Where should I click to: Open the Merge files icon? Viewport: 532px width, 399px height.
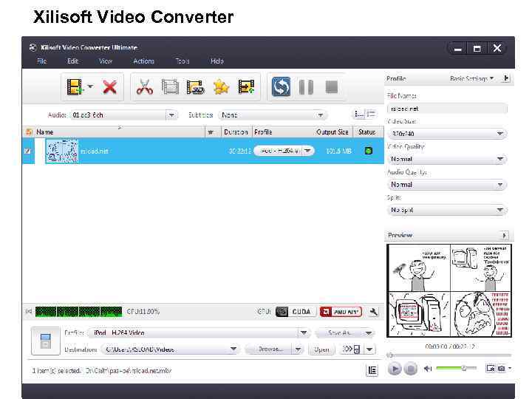[170, 87]
